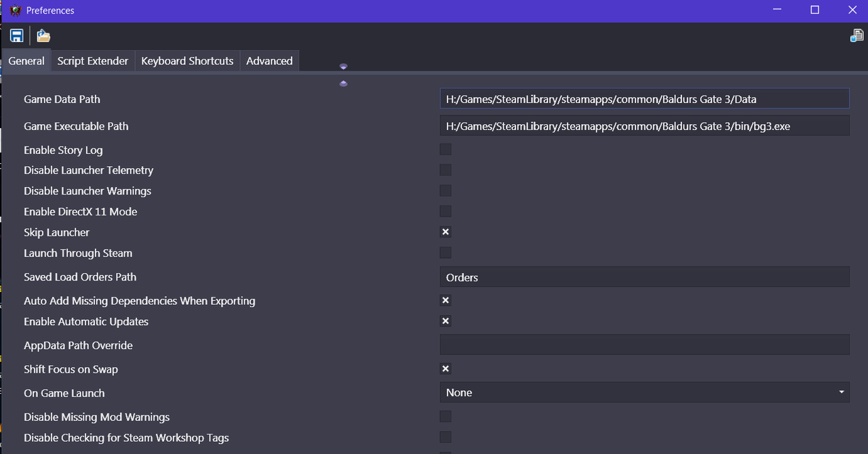The width and height of the screenshot is (868, 454).
Task: Maximize the Preferences window
Action: tap(815, 10)
